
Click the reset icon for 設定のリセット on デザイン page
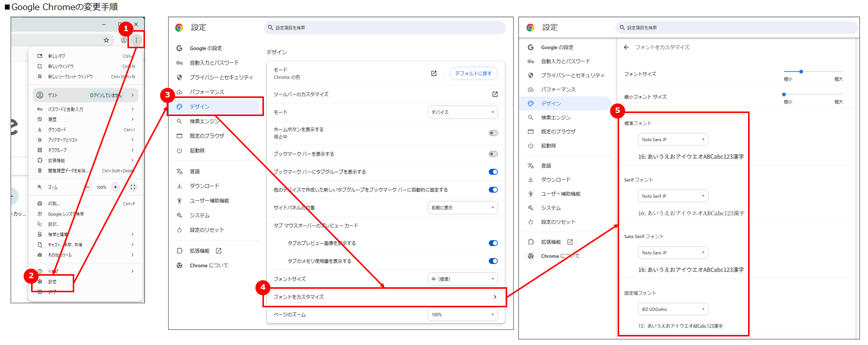179,230
